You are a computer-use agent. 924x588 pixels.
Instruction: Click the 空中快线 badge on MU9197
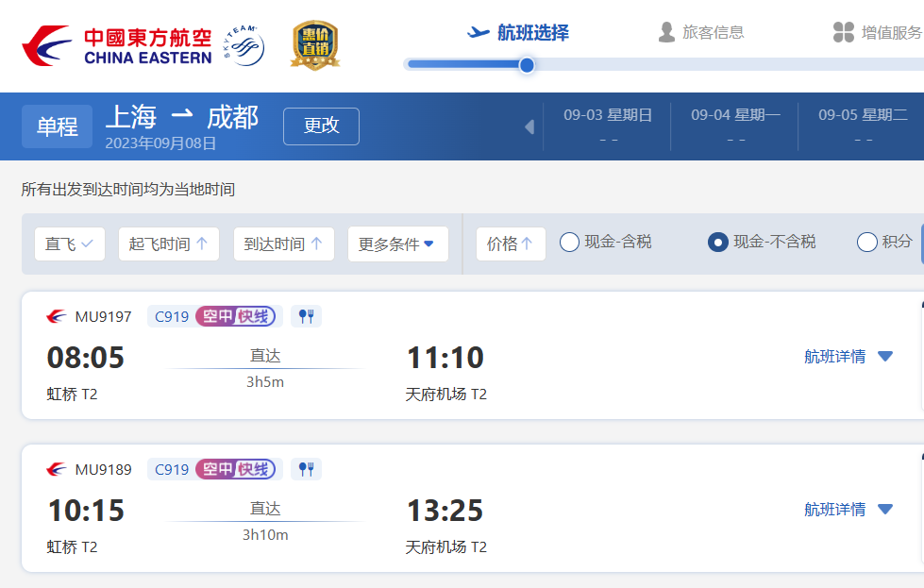(x=236, y=316)
